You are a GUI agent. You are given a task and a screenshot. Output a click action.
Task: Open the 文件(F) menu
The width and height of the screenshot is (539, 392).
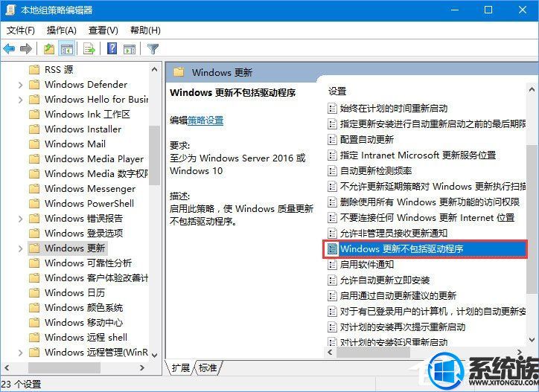[x=21, y=30]
